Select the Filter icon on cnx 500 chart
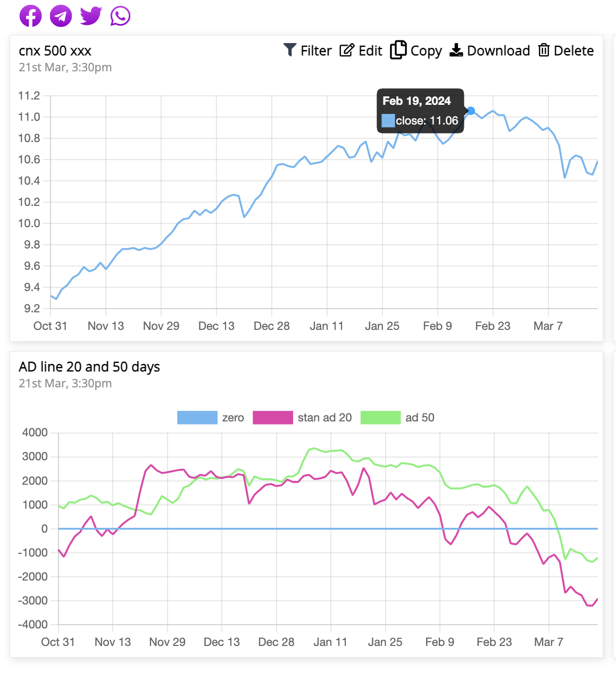 pos(289,50)
